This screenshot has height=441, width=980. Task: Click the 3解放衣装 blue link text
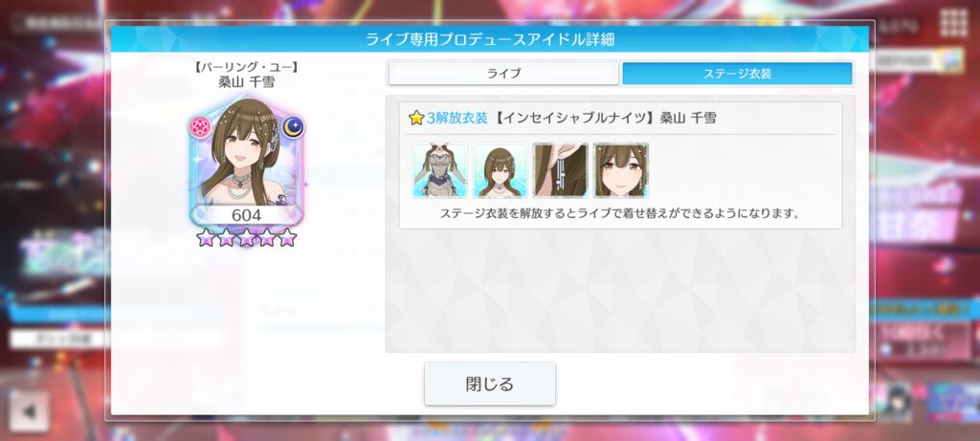point(457,118)
